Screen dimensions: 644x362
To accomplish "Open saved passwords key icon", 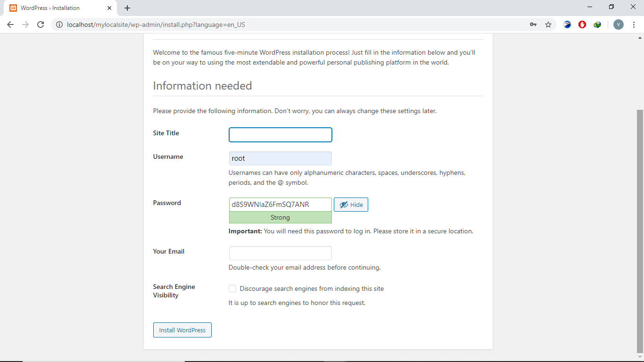I will [533, 25].
